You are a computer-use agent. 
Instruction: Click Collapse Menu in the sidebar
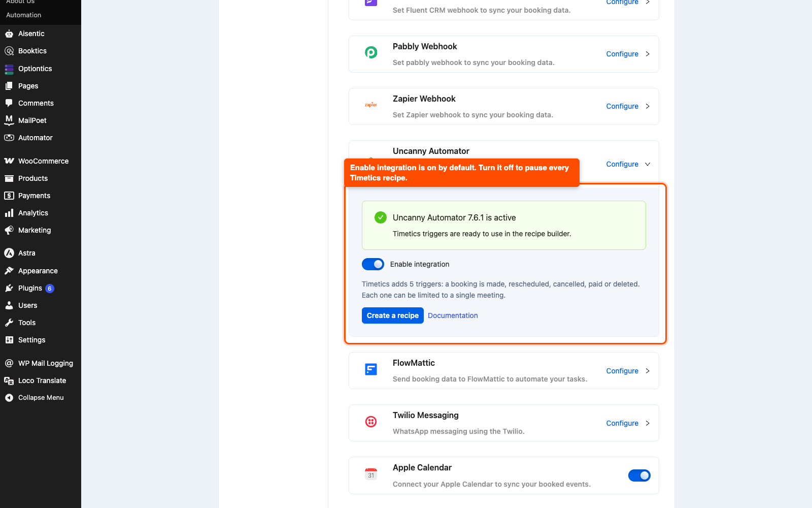click(41, 398)
